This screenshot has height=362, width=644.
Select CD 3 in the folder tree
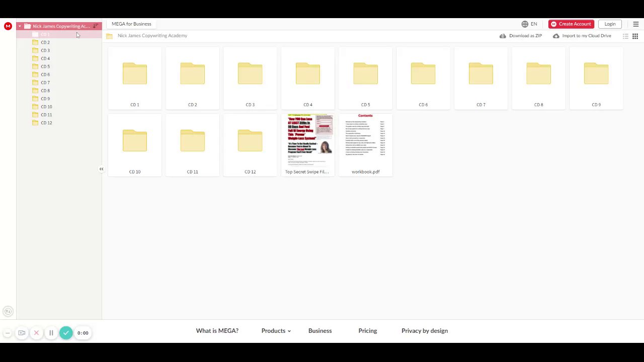59,50
